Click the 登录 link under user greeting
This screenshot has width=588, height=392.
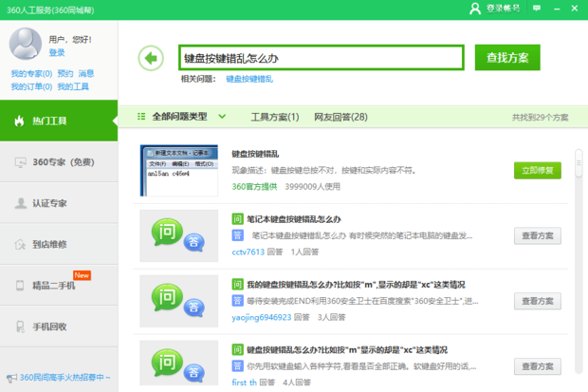click(x=57, y=53)
